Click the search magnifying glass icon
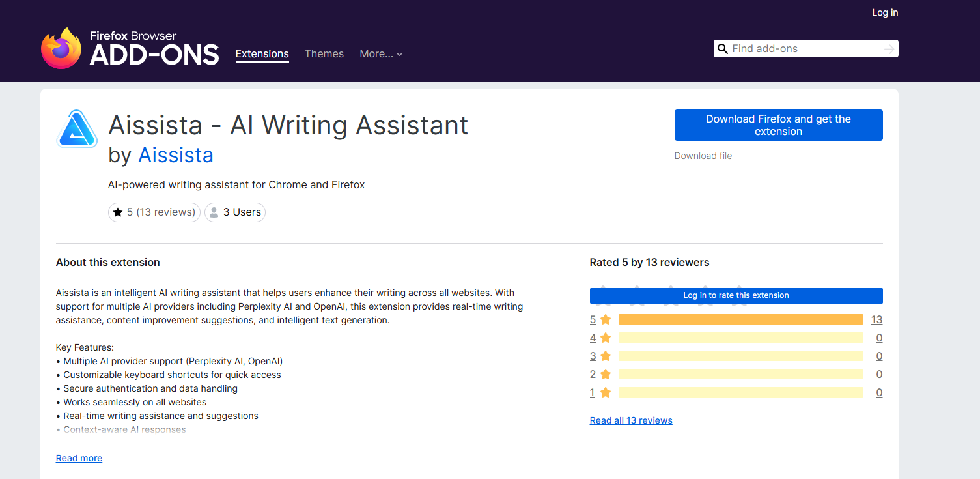Screen dimensions: 980x479 (x=722, y=49)
